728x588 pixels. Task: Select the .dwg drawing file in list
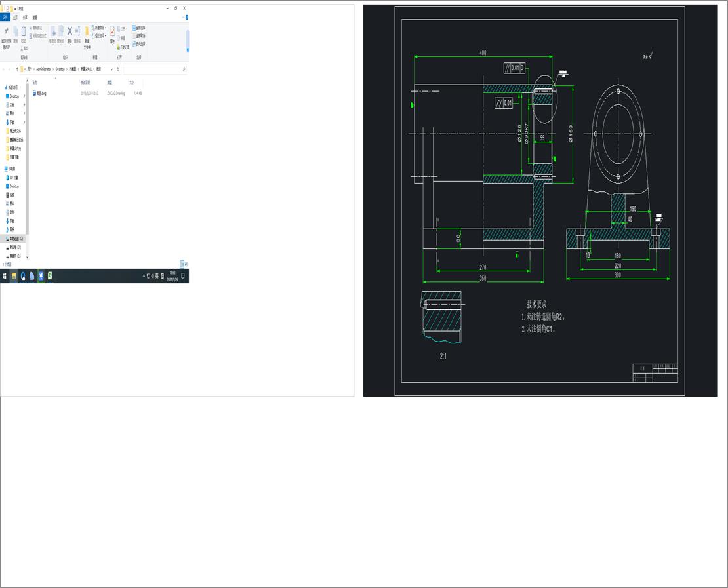tap(41, 94)
